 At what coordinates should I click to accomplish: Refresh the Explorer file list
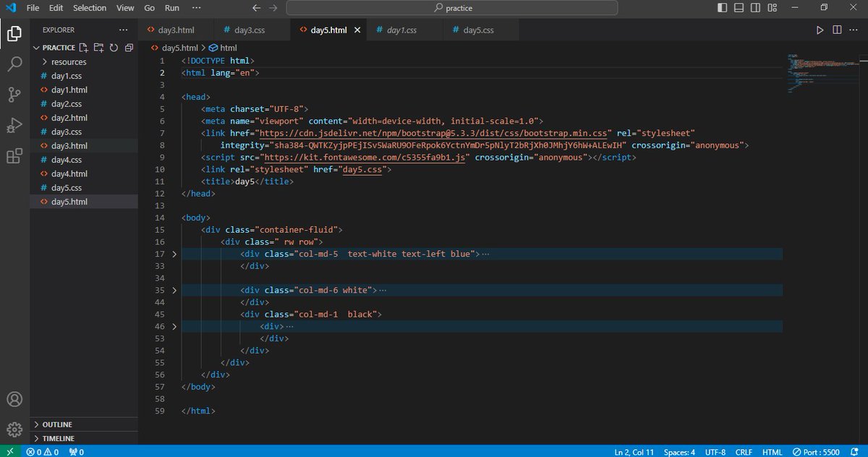[114, 48]
